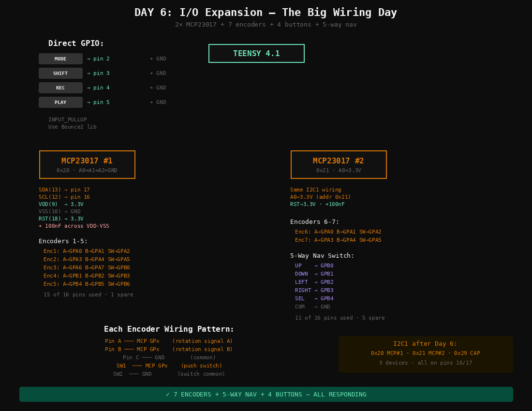
Task: Click the Enc5 wiring row
Action: (87, 284)
